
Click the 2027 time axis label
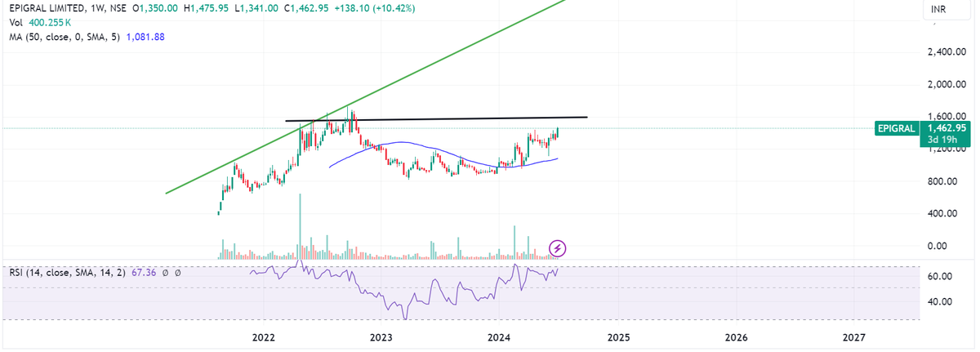click(x=854, y=337)
